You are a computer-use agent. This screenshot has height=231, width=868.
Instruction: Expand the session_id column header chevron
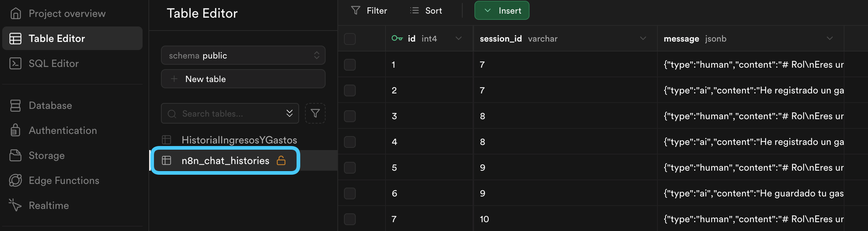click(643, 38)
